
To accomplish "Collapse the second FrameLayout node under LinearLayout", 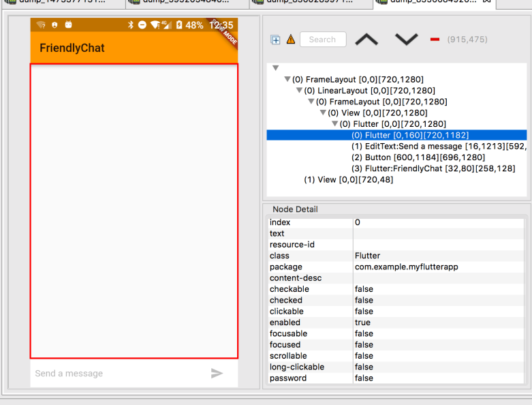I will [x=311, y=102].
